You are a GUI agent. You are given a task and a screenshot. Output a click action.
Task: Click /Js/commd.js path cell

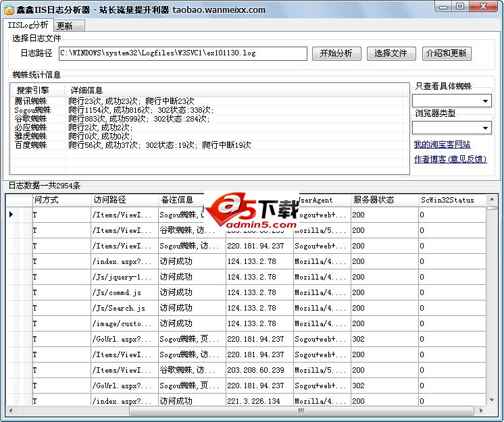click(x=124, y=292)
